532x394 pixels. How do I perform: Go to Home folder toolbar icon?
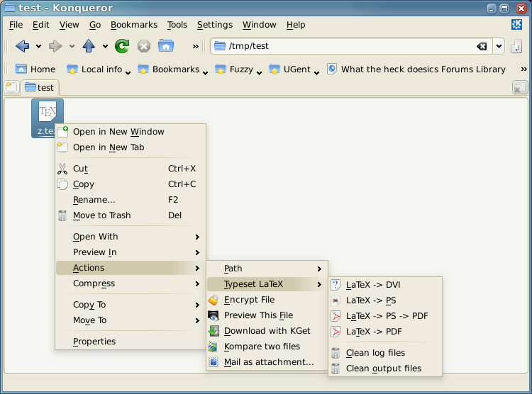[166, 46]
